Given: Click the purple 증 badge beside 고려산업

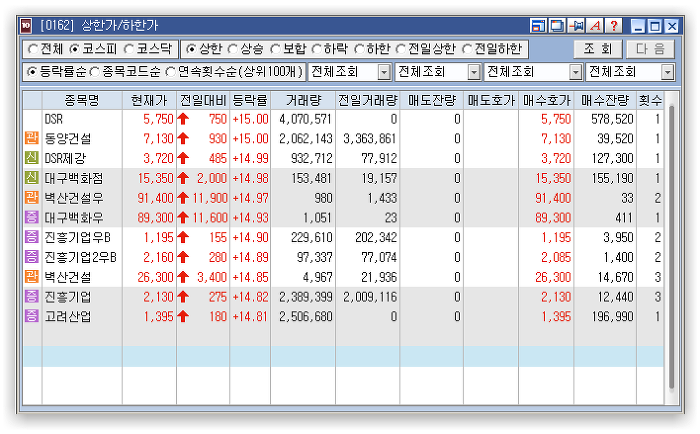Looking at the screenshot, I should point(32,316).
